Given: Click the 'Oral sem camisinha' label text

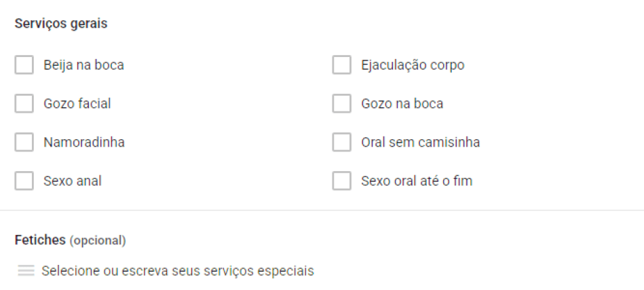Looking at the screenshot, I should 420,143.
